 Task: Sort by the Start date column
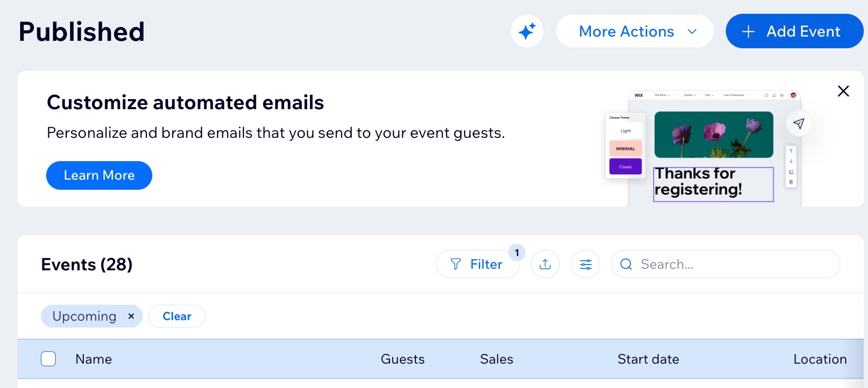coord(648,359)
